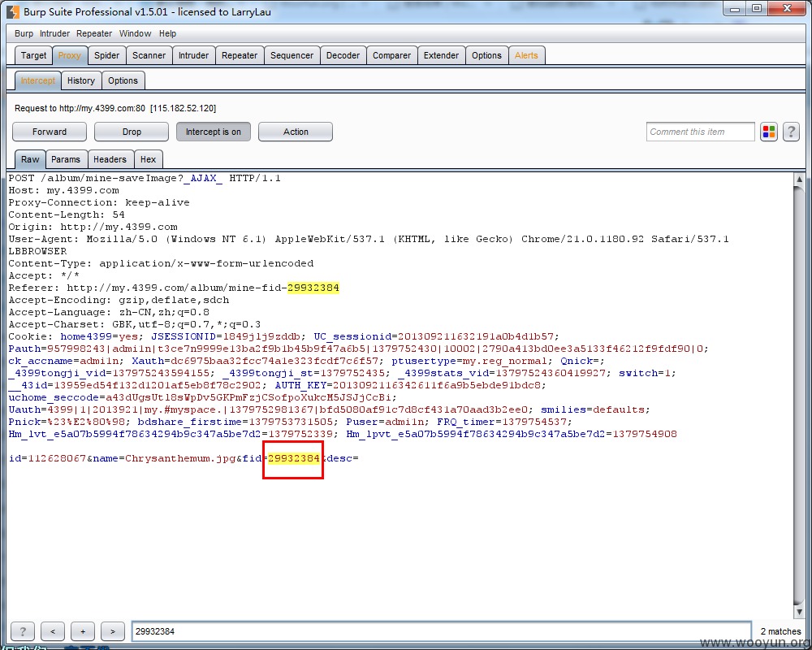The image size is (812, 650).
Task: Click the highlighted fid value 29932384 in body
Action: [x=294, y=458]
